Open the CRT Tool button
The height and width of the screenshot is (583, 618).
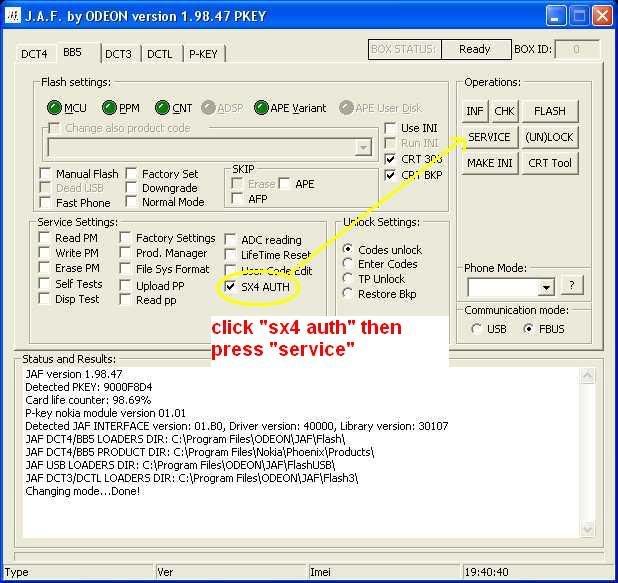pyautogui.click(x=550, y=163)
